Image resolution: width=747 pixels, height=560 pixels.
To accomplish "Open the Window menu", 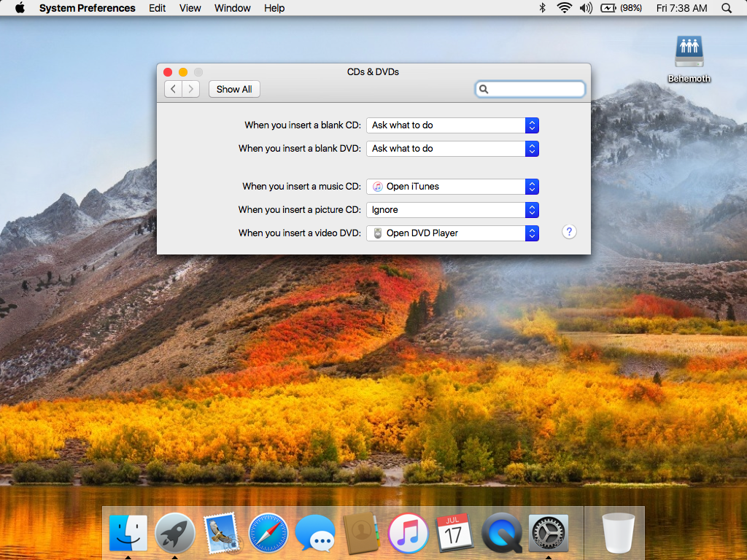I will (x=233, y=8).
